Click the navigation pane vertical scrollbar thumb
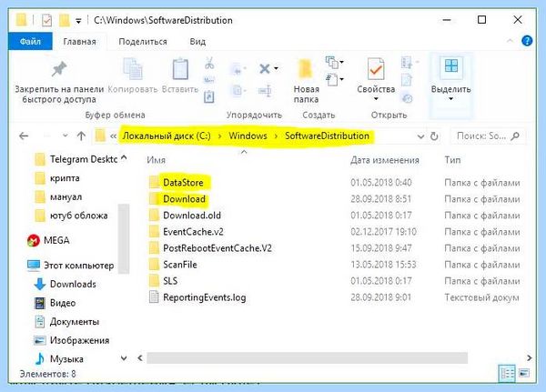This screenshot has height=392, width=546. (124, 239)
